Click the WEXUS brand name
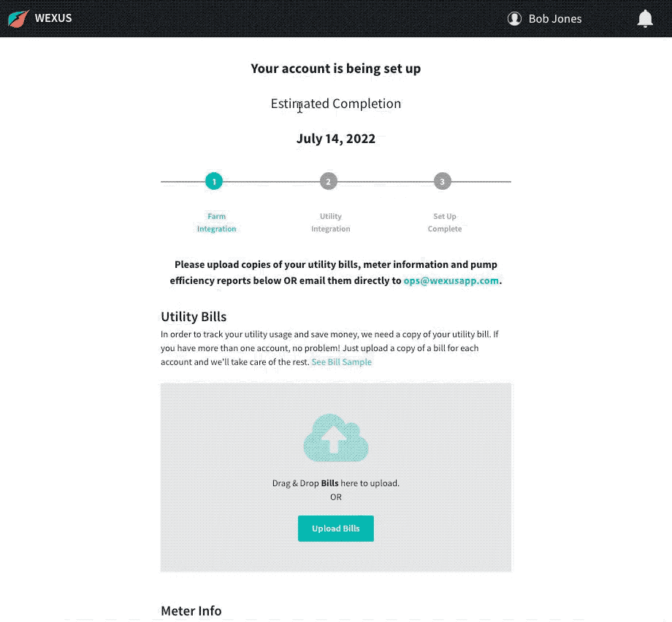 (53, 18)
